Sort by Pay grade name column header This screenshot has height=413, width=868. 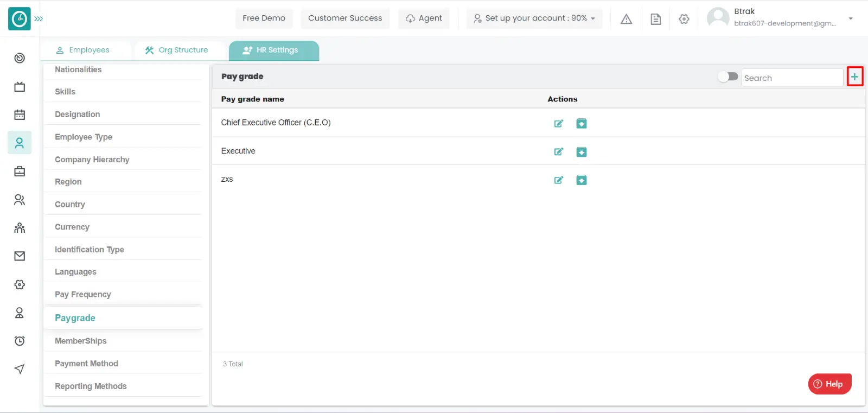(x=252, y=99)
